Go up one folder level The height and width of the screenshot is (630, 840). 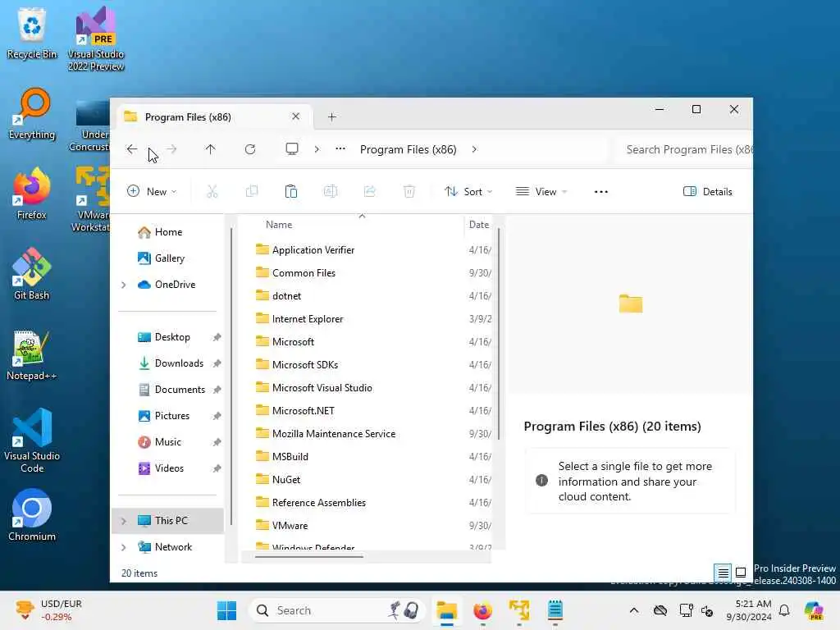[210, 149]
